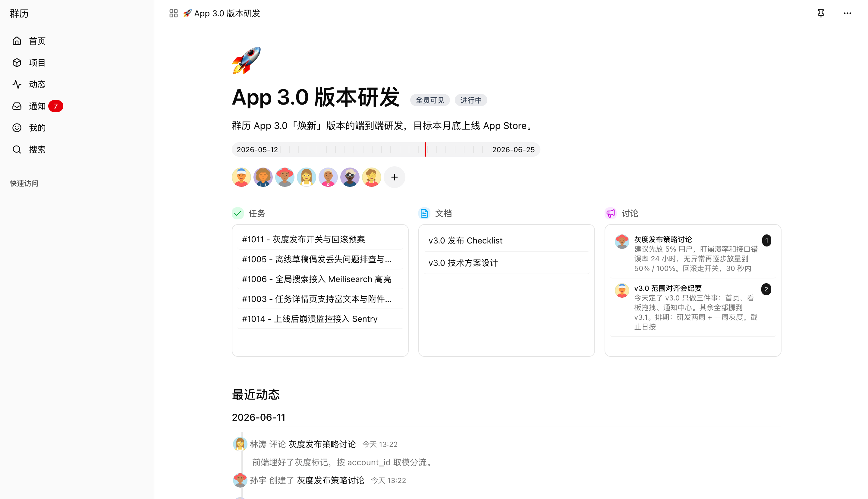Open the Activity (动态) pulse icon

pyautogui.click(x=17, y=84)
